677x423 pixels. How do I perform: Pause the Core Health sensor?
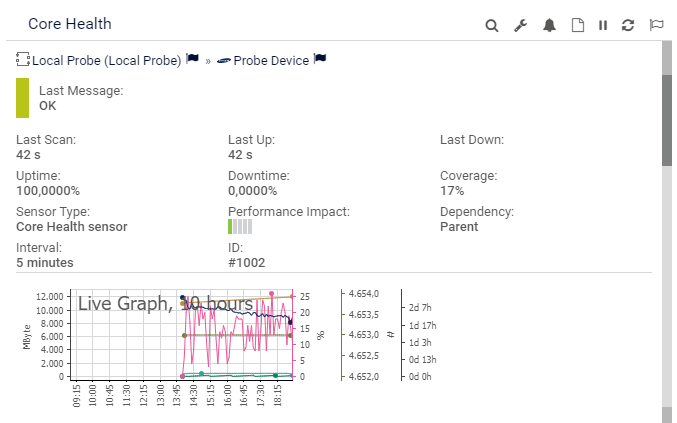(603, 25)
